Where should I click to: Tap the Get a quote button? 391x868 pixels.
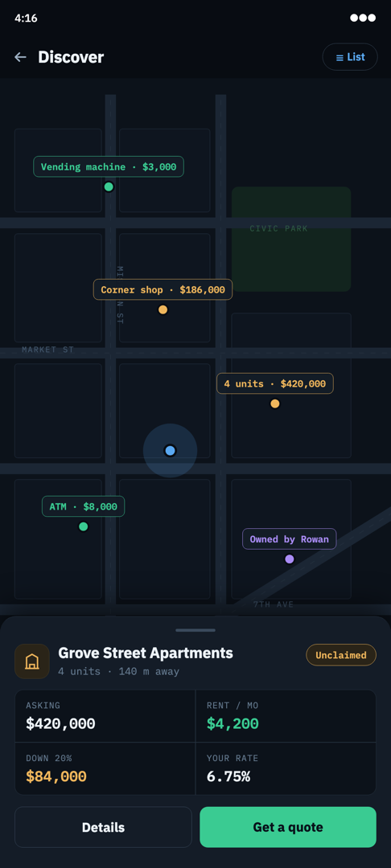288,827
